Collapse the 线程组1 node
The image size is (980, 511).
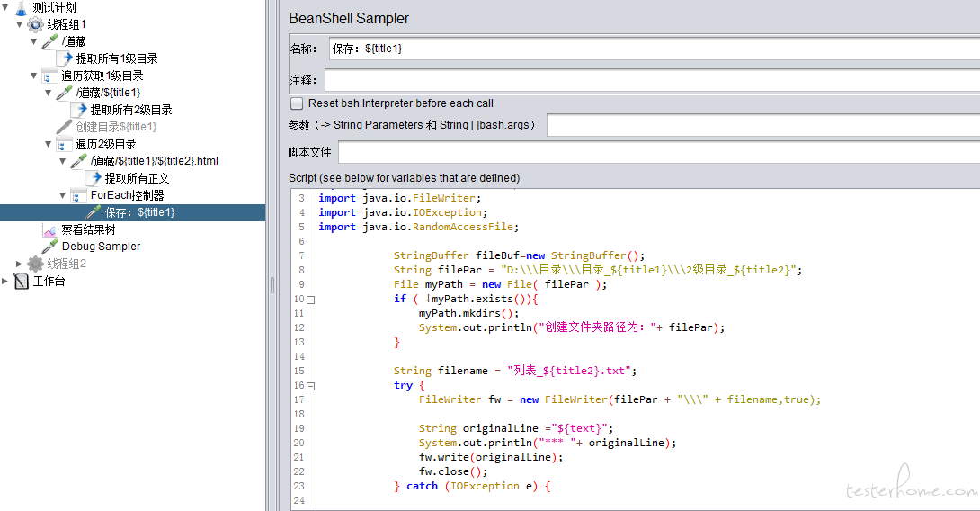pos(20,24)
